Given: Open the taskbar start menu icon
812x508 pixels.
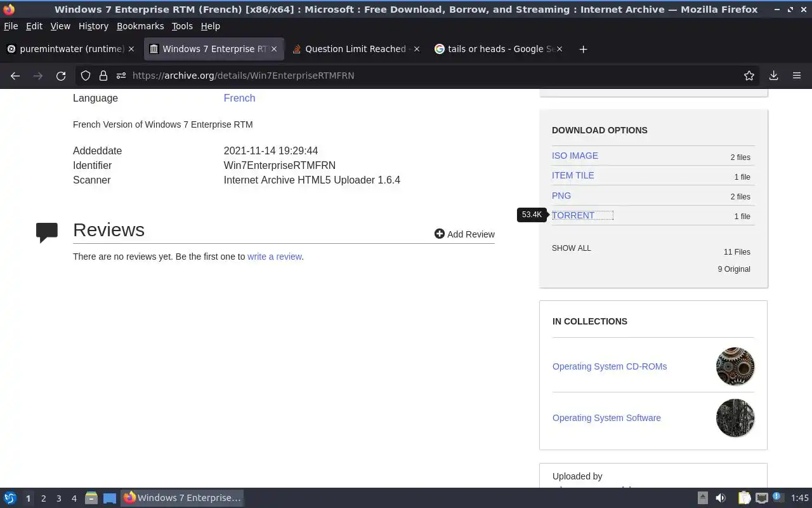Looking at the screenshot, I should pyautogui.click(x=10, y=498).
